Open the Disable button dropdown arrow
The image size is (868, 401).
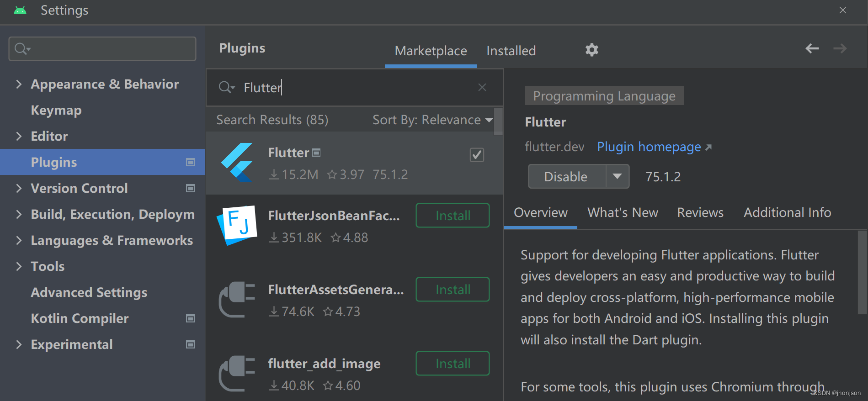[618, 176]
